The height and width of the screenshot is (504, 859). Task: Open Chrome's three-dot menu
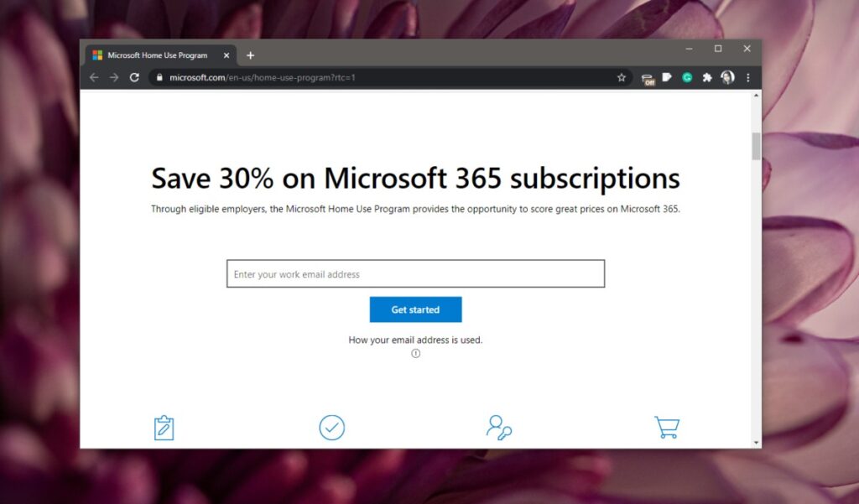(749, 77)
